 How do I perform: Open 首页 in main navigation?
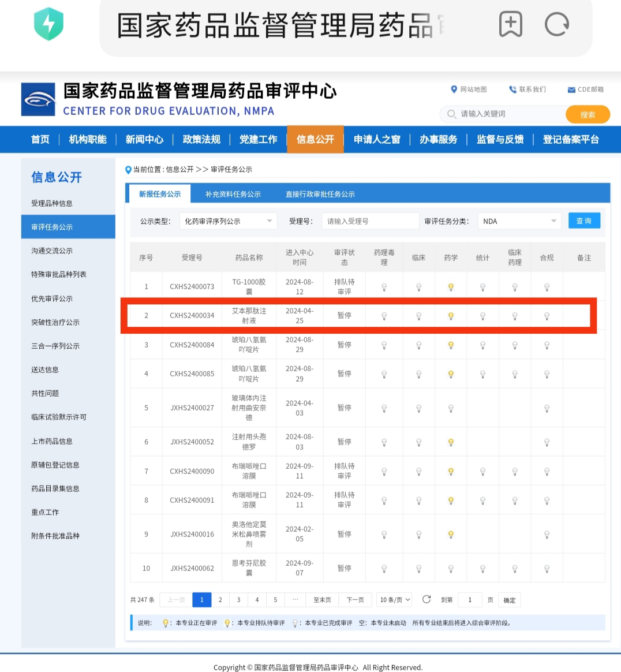click(x=40, y=139)
